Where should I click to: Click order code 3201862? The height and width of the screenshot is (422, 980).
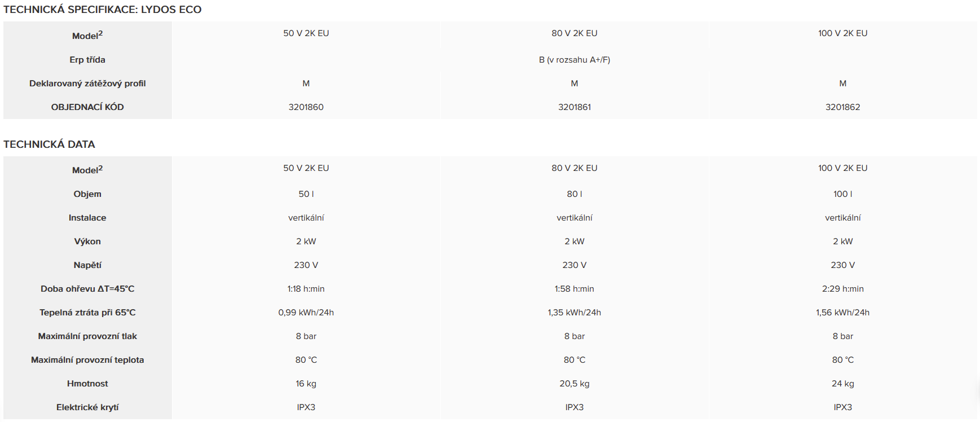click(842, 107)
